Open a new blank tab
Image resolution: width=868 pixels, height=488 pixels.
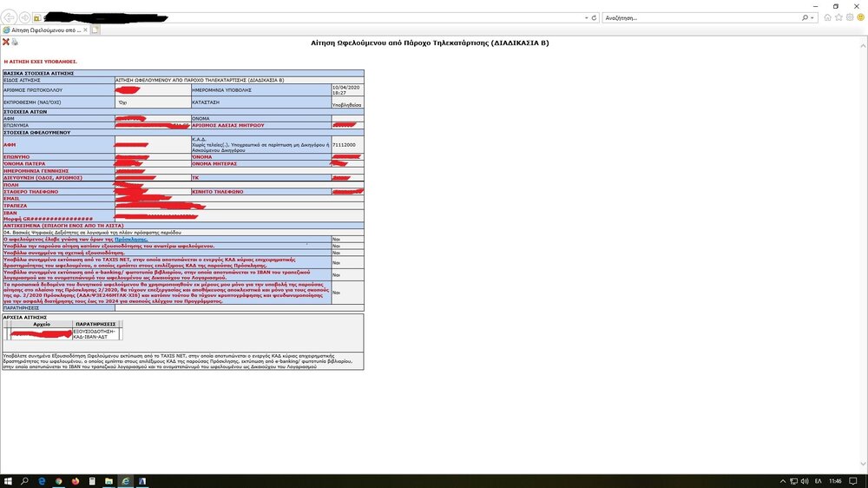[95, 30]
